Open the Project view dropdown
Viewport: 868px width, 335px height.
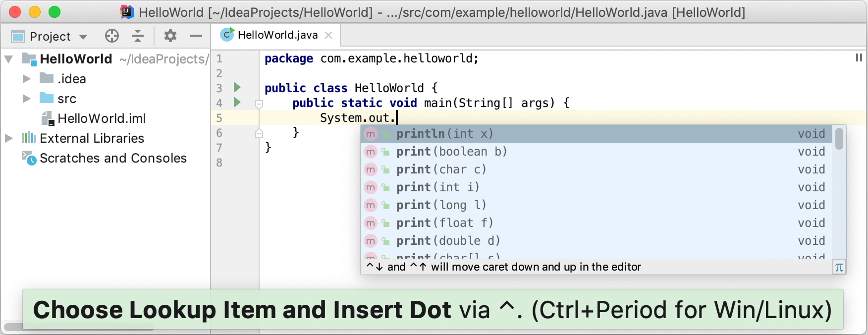(83, 37)
